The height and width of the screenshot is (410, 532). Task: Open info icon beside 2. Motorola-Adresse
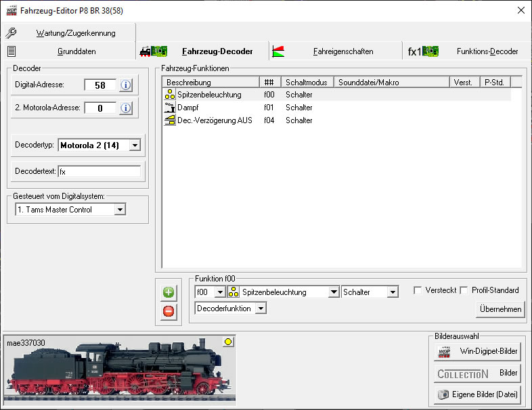pos(125,108)
